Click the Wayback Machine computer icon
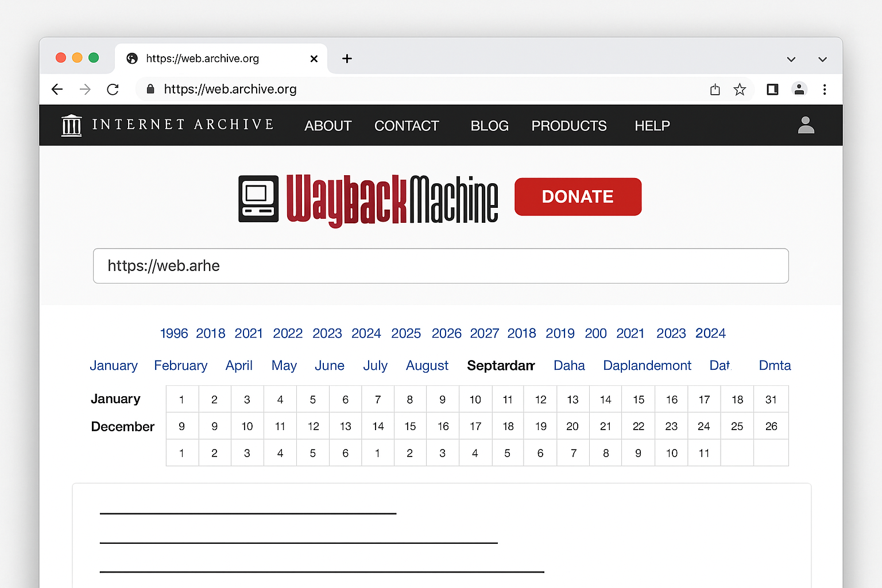Screen dimensions: 882x588 click(258, 198)
